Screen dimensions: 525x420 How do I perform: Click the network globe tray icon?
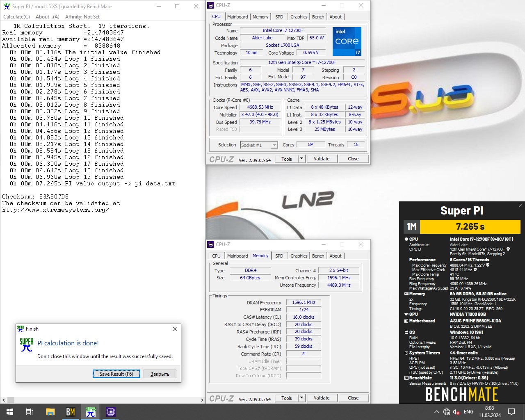(447, 412)
